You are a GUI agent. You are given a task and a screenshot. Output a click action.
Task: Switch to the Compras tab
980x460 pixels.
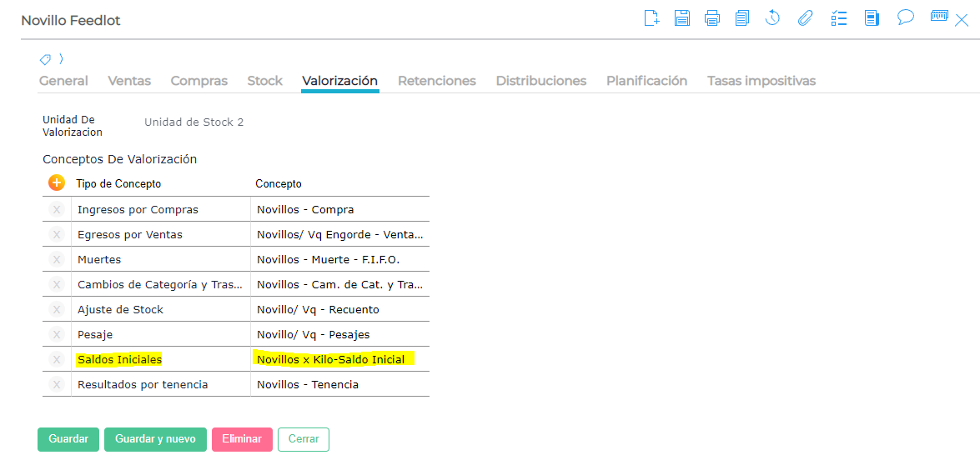click(x=199, y=81)
